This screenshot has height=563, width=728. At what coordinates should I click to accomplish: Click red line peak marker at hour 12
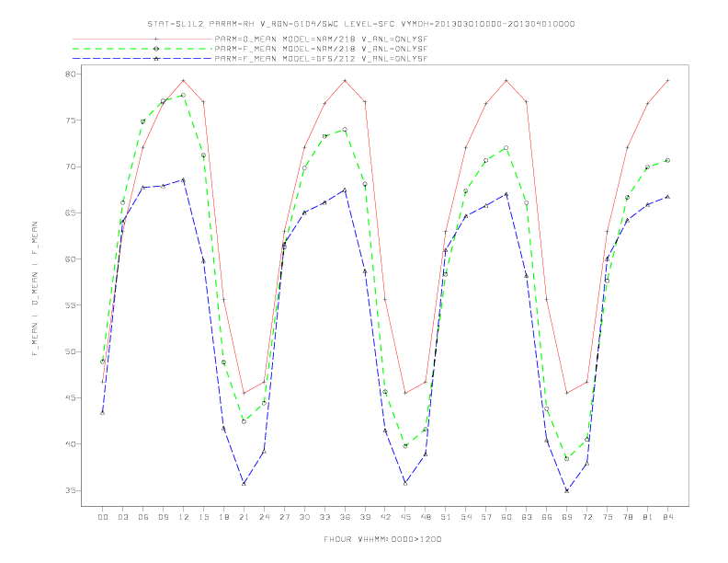tap(184, 81)
